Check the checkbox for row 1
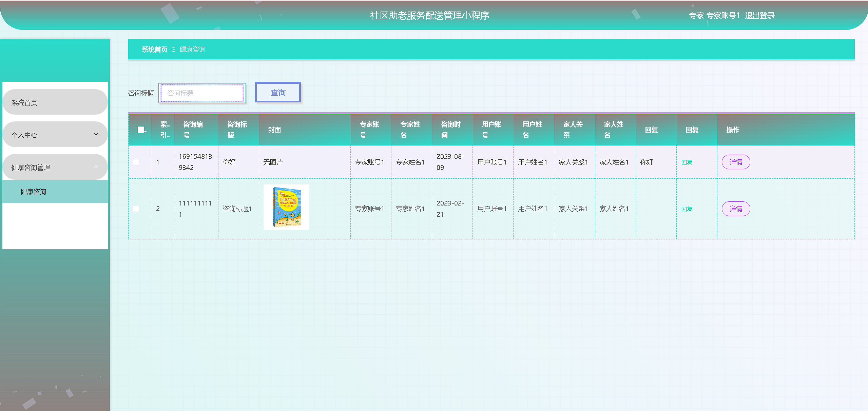 pyautogui.click(x=136, y=162)
